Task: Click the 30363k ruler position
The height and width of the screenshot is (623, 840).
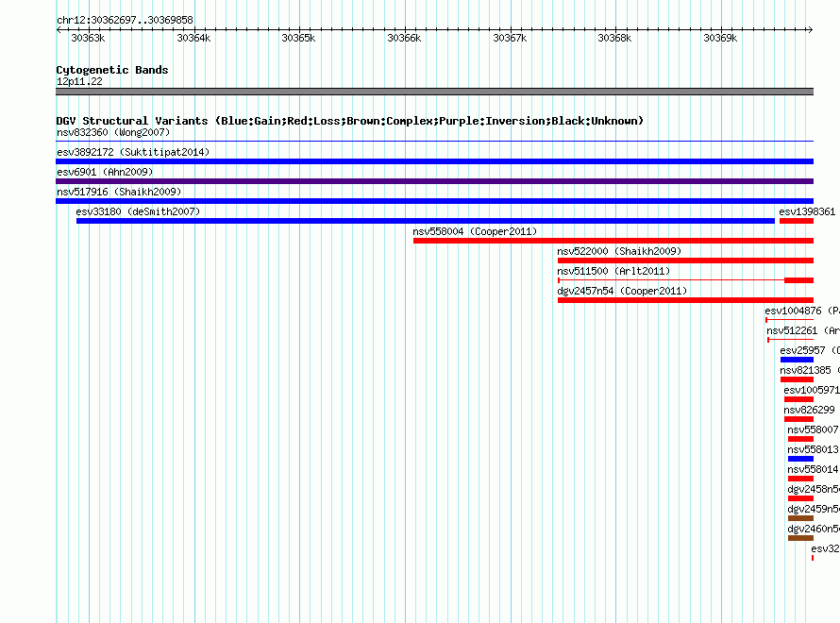Action: tap(88, 38)
